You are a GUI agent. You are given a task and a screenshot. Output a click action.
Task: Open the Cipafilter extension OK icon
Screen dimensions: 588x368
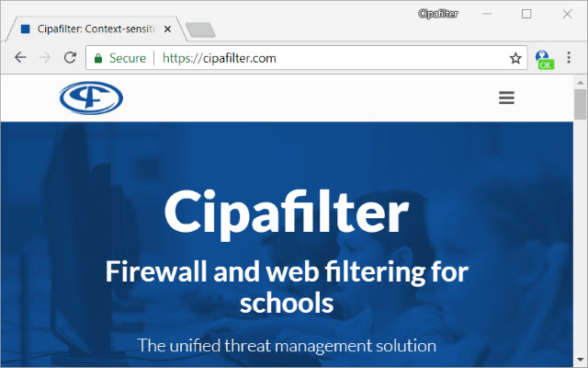(544, 60)
